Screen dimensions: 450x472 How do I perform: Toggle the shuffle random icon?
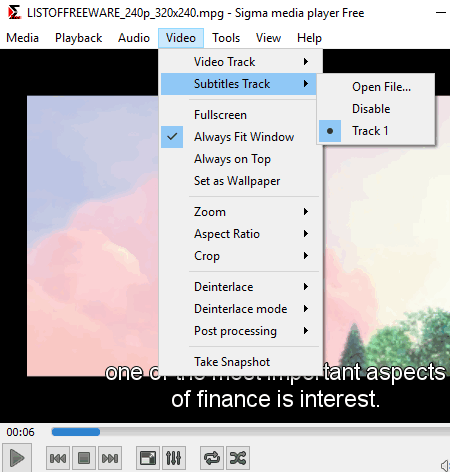tap(238, 458)
